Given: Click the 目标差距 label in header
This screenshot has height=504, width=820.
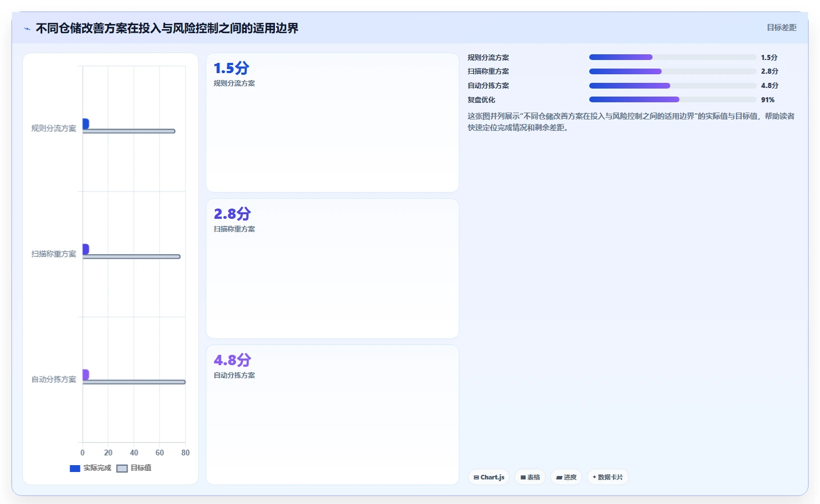Looking at the screenshot, I should tap(781, 27).
